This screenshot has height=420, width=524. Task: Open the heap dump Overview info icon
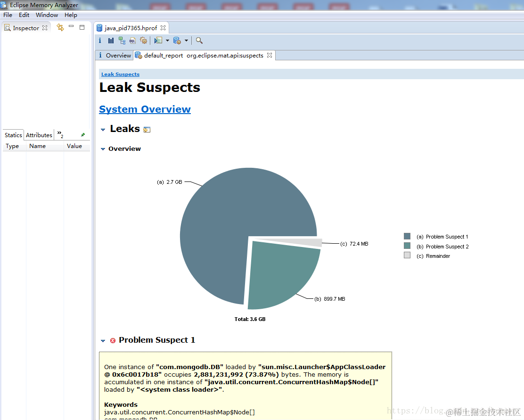click(x=100, y=41)
